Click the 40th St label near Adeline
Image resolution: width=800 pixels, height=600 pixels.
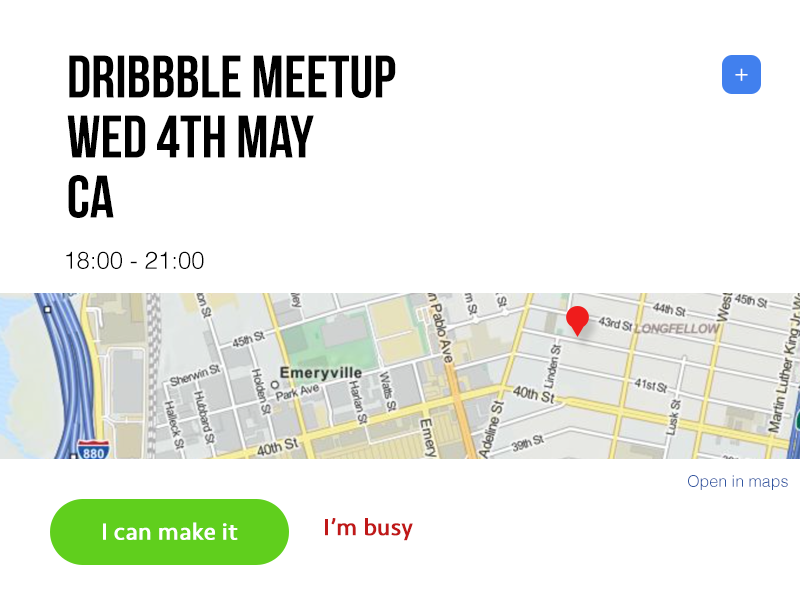533,394
